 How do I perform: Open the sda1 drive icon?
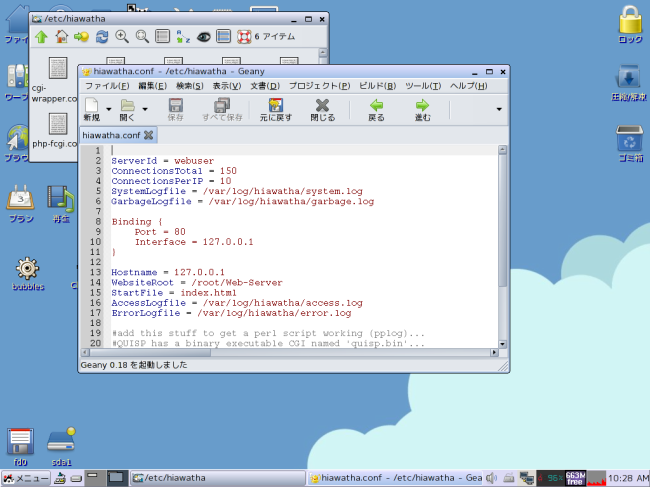click(x=61, y=440)
